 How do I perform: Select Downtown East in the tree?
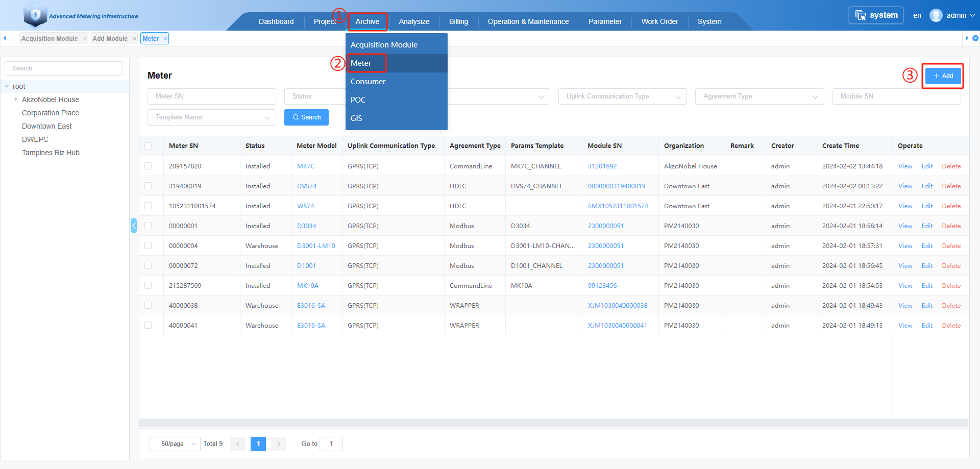tap(47, 126)
